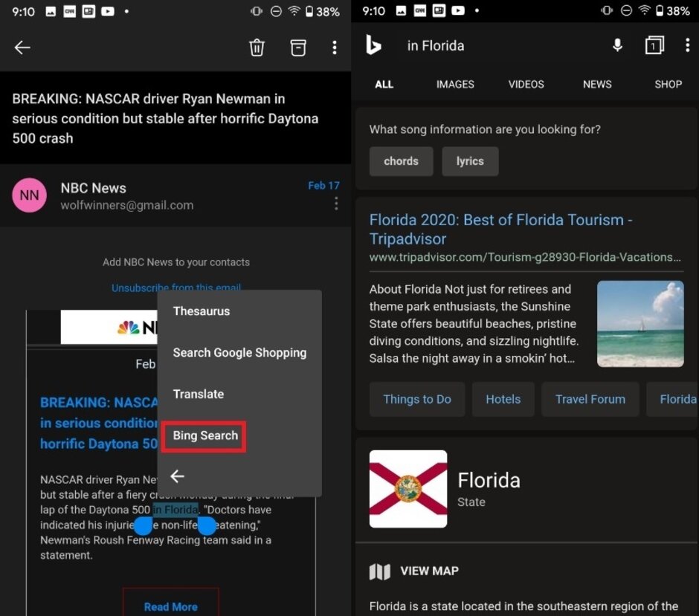The width and height of the screenshot is (699, 616).
Task: Start voice search with microphone icon
Action: coord(617,46)
